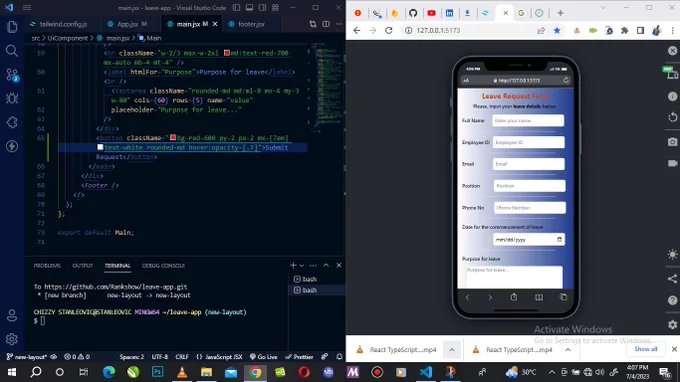Expand first React TypeScript download options
The height and width of the screenshot is (382, 680).
pyautogui.click(x=451, y=349)
